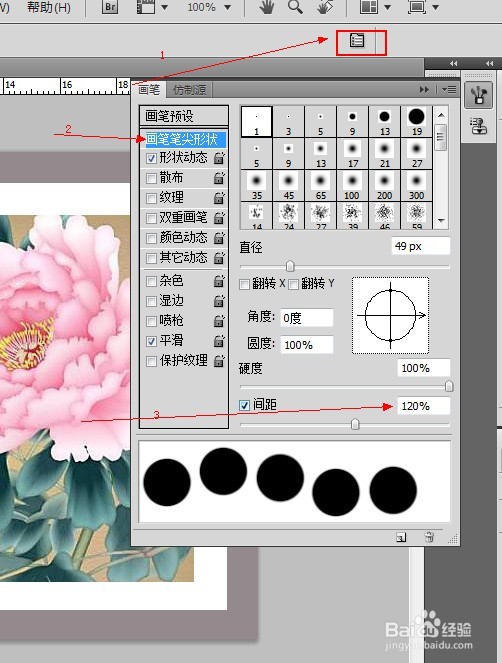The height and width of the screenshot is (663, 502).
Task: Select hard round 19 brush tip
Action: click(x=416, y=121)
